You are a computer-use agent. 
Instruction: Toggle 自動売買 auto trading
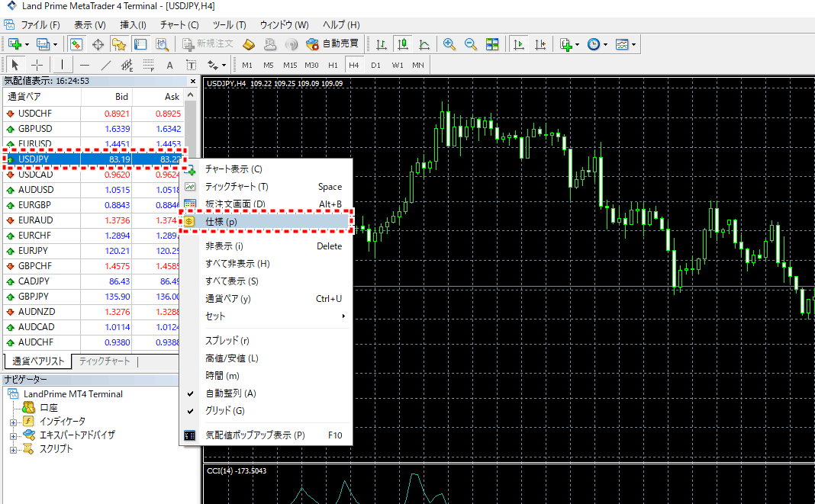coord(332,44)
